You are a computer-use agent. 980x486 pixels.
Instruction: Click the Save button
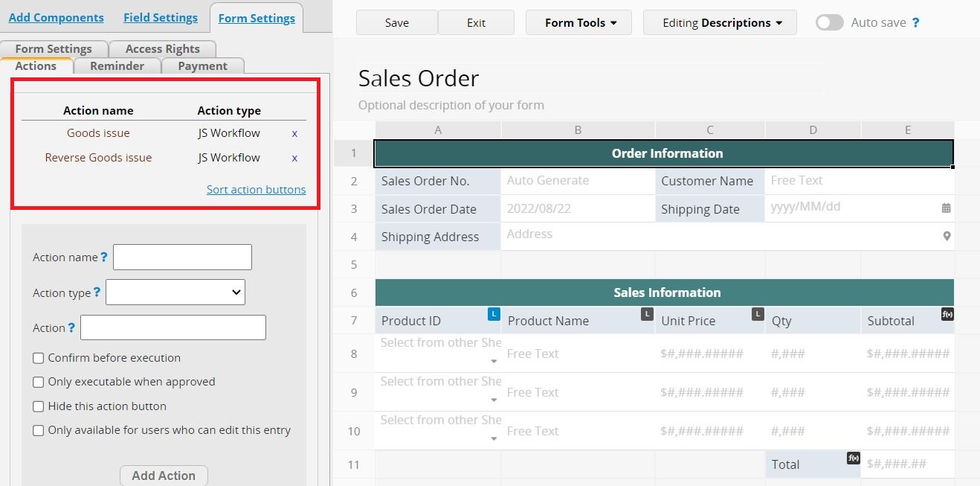coord(397,22)
